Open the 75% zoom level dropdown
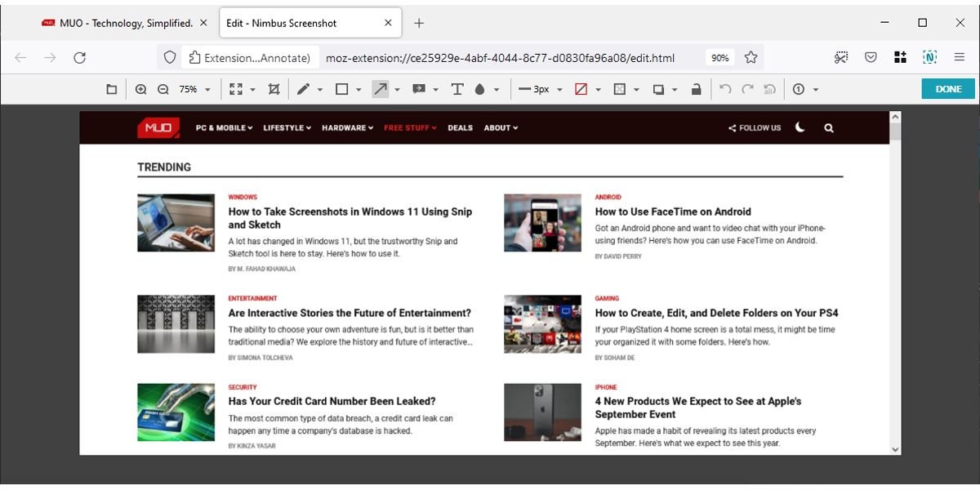This screenshot has width=980, height=490. pos(197,89)
